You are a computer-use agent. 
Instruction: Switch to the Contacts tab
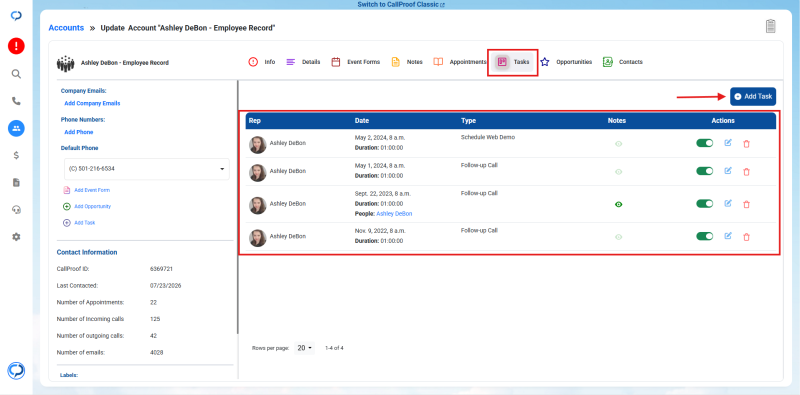(622, 62)
